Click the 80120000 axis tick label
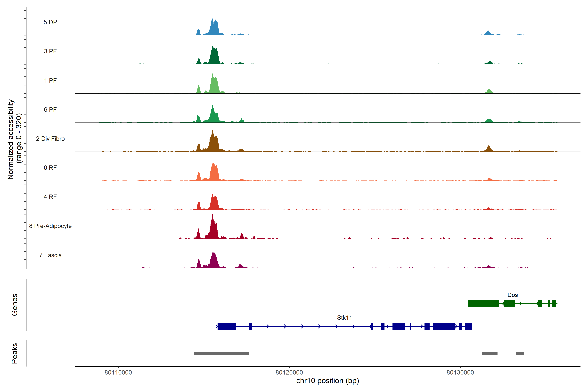588x392 pixels. tap(289, 372)
